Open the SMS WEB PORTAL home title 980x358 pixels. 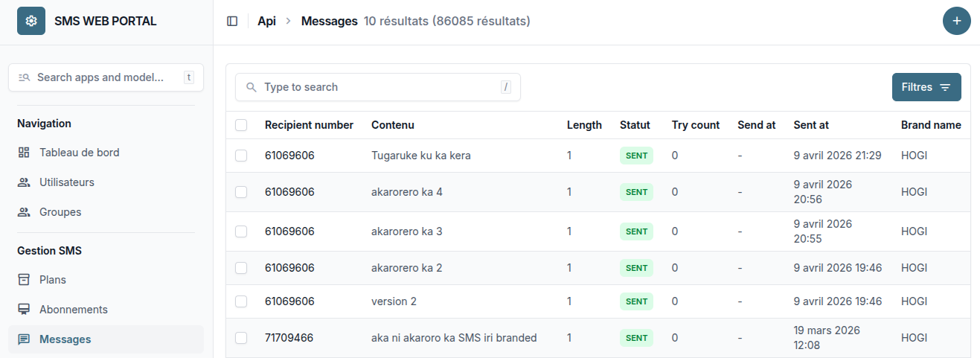tap(106, 21)
